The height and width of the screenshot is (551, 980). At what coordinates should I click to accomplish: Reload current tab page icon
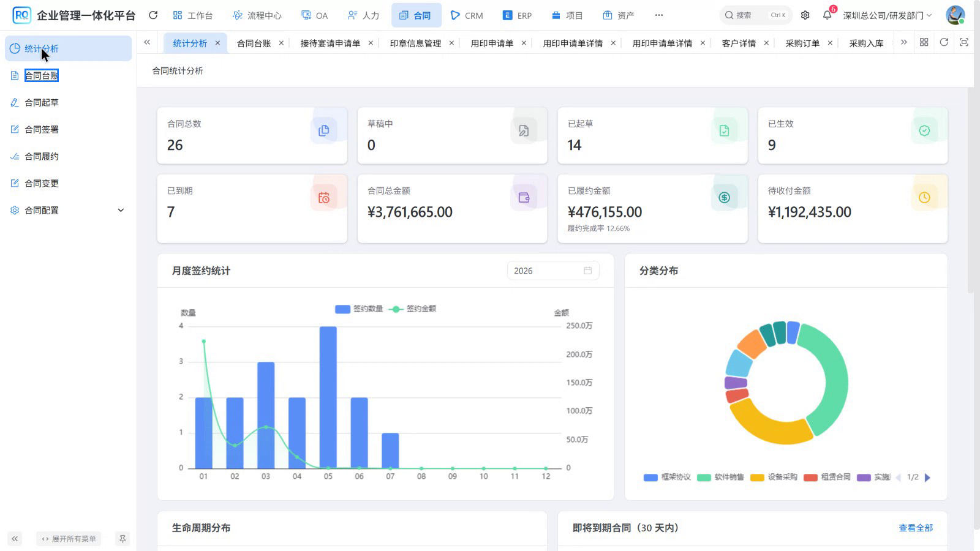[x=944, y=42]
